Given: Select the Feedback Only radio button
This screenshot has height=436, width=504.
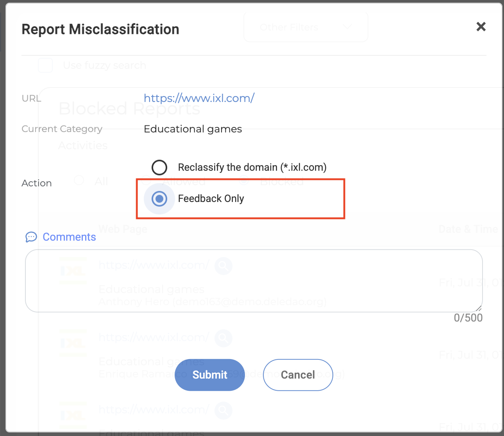Looking at the screenshot, I should (159, 199).
